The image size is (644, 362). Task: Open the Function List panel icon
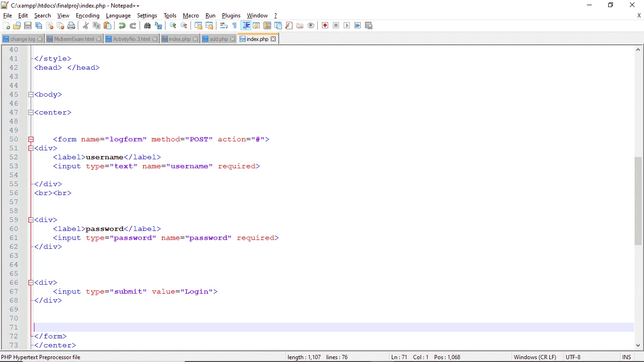click(x=289, y=25)
